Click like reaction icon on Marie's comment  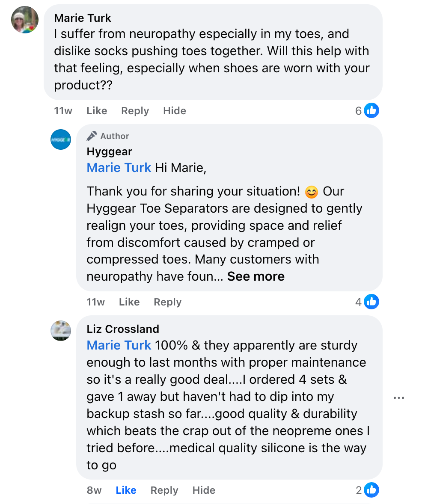371,111
